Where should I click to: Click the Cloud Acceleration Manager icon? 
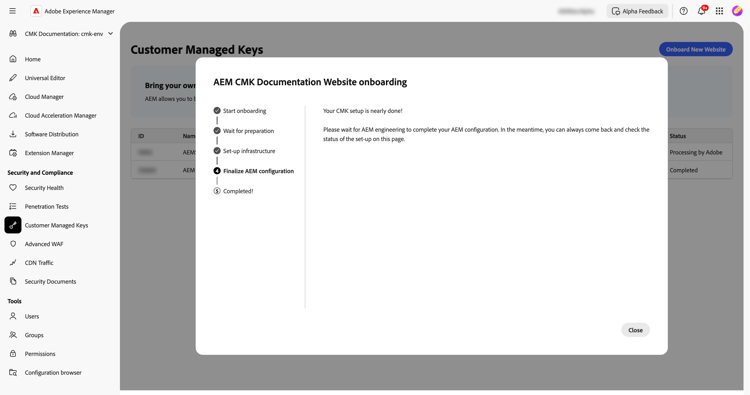click(13, 115)
